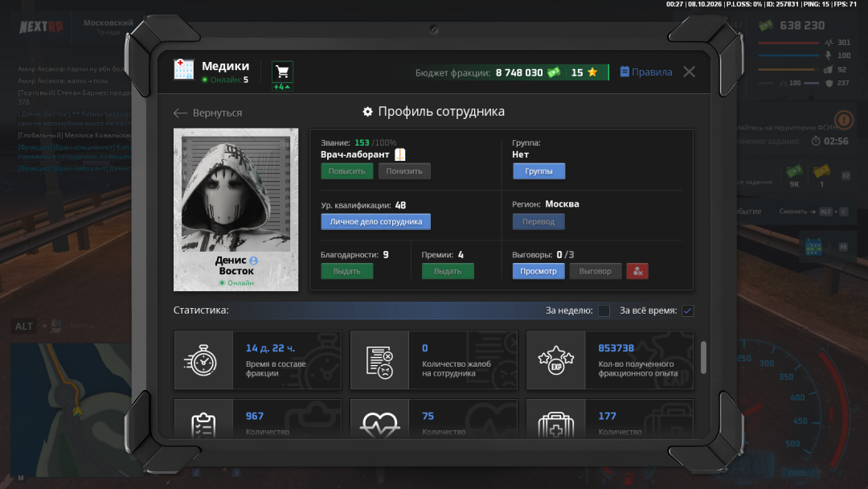Click the Москва region value
This screenshot has height=489, width=868.
(562, 203)
